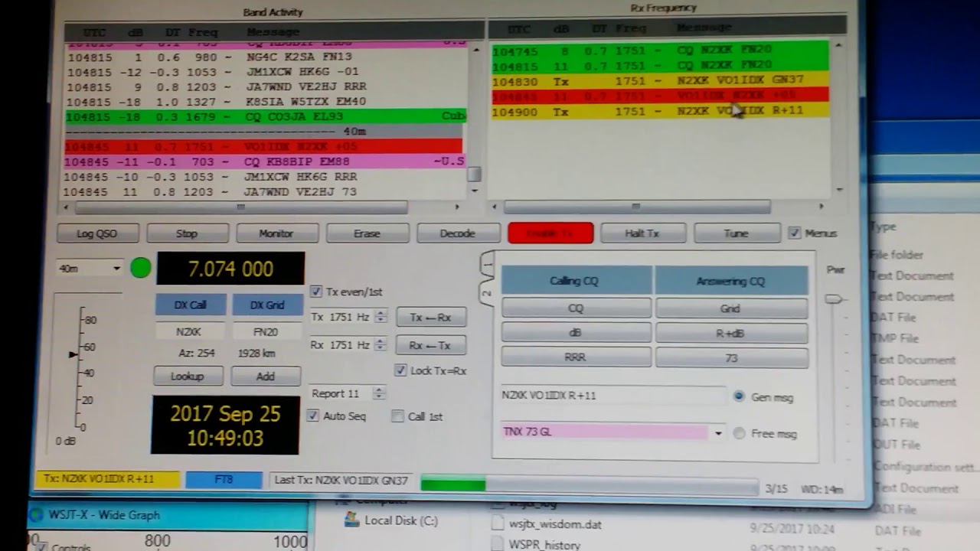Viewport: 980px width, 551px height.
Task: Click the generated message field NZXK VO1IDX R+11
Action: click(612, 396)
